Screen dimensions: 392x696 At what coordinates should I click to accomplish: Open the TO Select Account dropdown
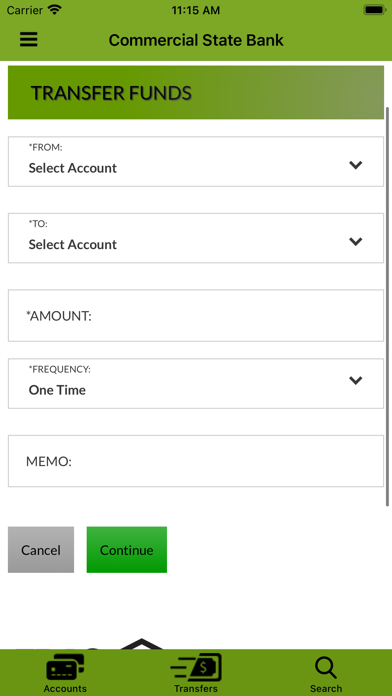[196, 238]
